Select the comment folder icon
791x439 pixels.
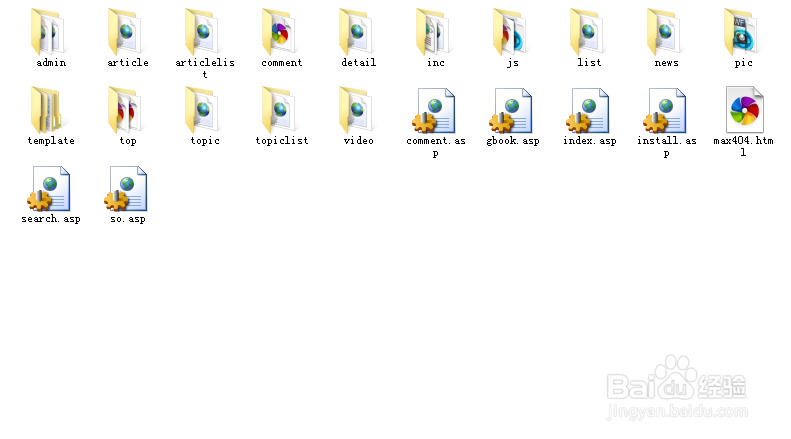pyautogui.click(x=280, y=32)
